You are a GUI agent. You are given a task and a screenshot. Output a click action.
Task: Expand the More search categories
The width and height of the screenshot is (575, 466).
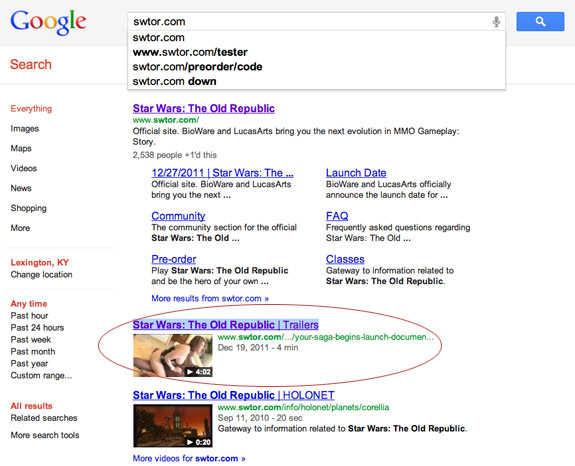(x=20, y=228)
